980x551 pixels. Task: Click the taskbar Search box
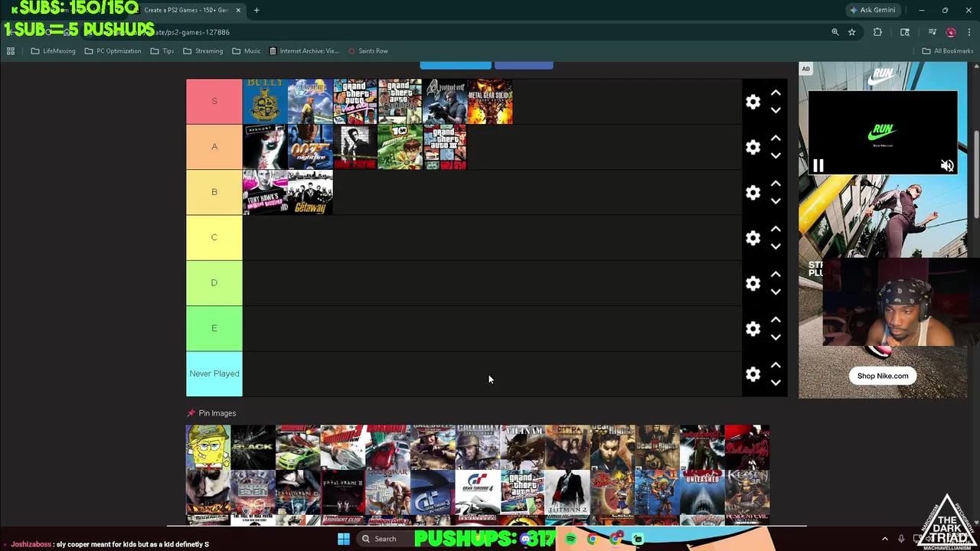tap(385, 539)
